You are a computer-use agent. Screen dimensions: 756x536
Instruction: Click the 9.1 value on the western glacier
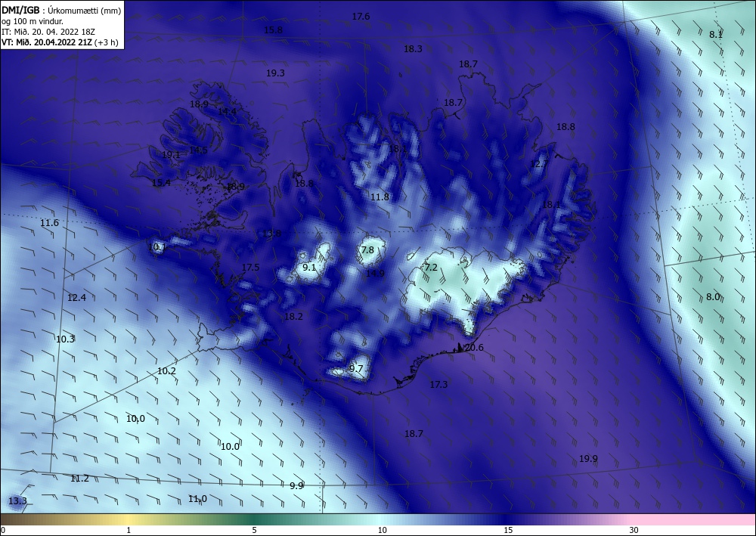(309, 267)
